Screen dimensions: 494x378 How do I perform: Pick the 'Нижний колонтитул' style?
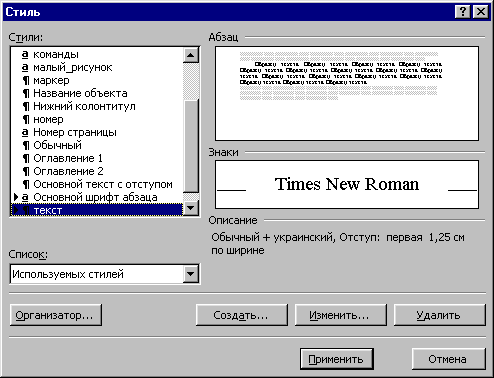coord(97,106)
